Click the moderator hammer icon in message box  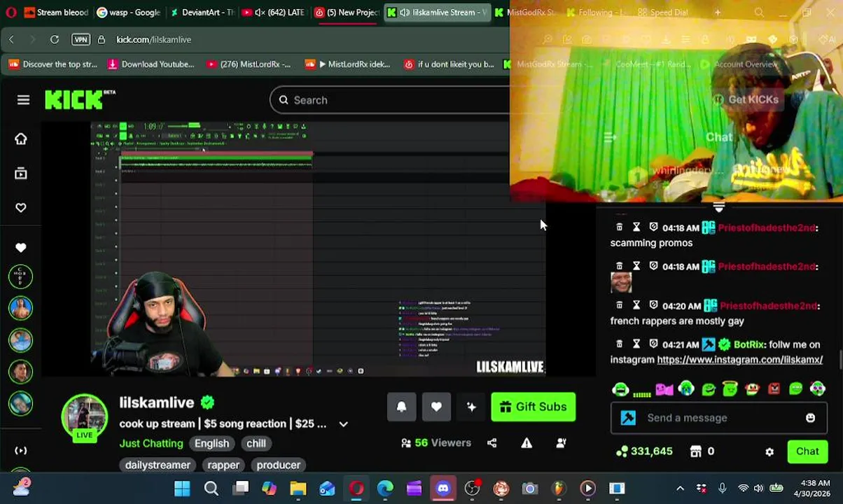point(628,418)
